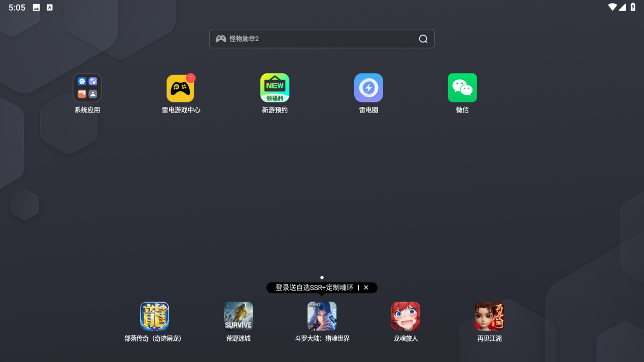Viewport: 644px width, 362px height.
Task: Tap the image notification icon in status bar
Action: pyautogui.click(x=37, y=8)
